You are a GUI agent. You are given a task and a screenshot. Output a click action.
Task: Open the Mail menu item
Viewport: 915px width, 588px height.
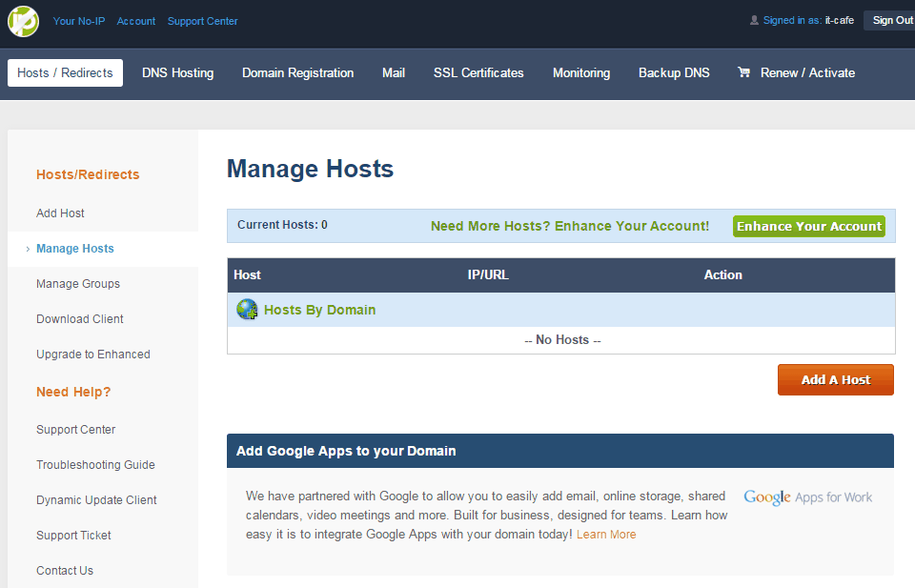click(x=394, y=72)
